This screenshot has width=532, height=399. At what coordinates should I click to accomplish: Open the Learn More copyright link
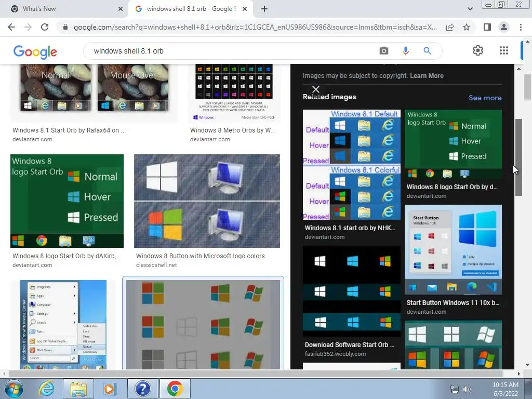427,76
